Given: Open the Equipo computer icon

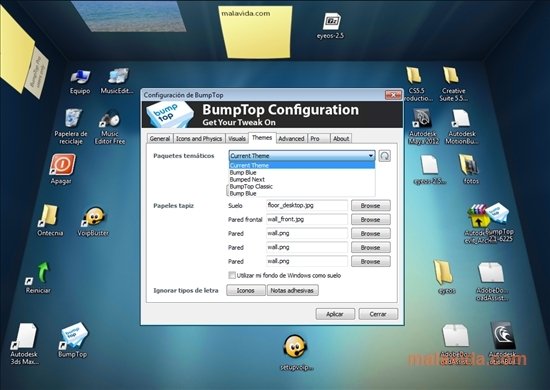Looking at the screenshot, I should [x=80, y=77].
